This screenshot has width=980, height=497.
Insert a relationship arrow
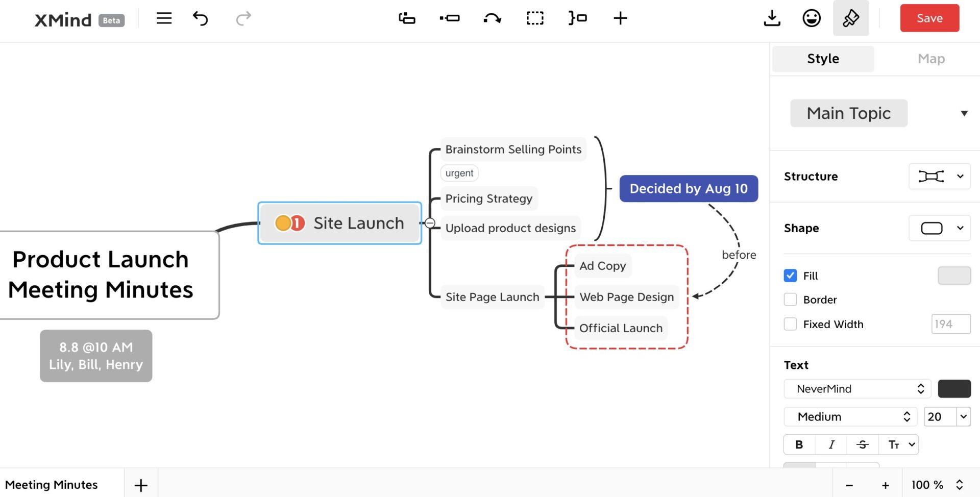492,18
